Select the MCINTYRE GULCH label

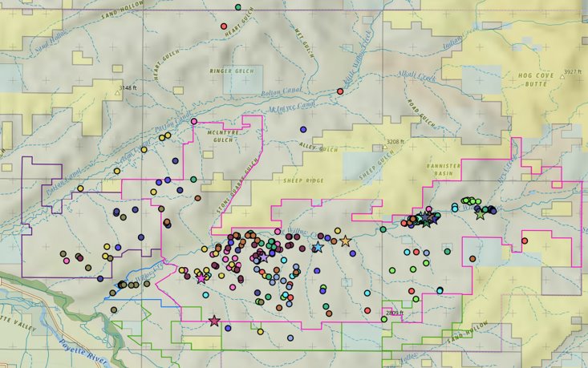(223, 136)
